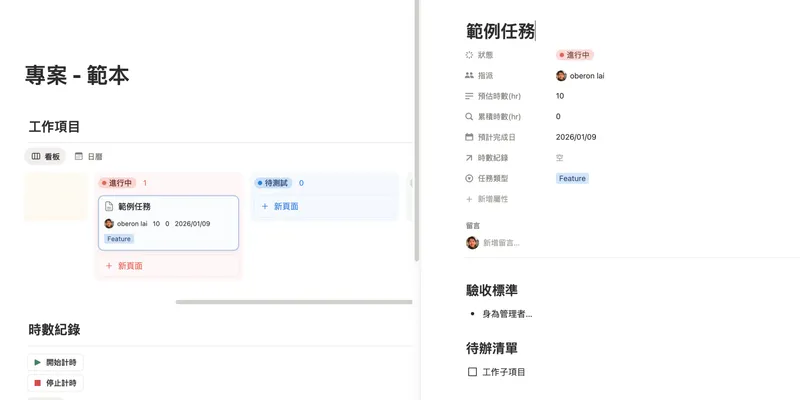
Task: Click the task type select icon
Action: [x=469, y=179]
